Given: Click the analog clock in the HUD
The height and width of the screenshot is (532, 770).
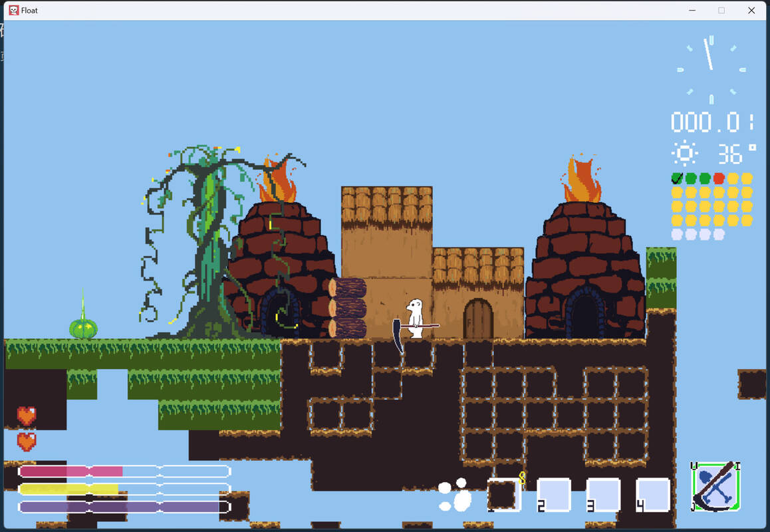Looking at the screenshot, I should (x=711, y=69).
